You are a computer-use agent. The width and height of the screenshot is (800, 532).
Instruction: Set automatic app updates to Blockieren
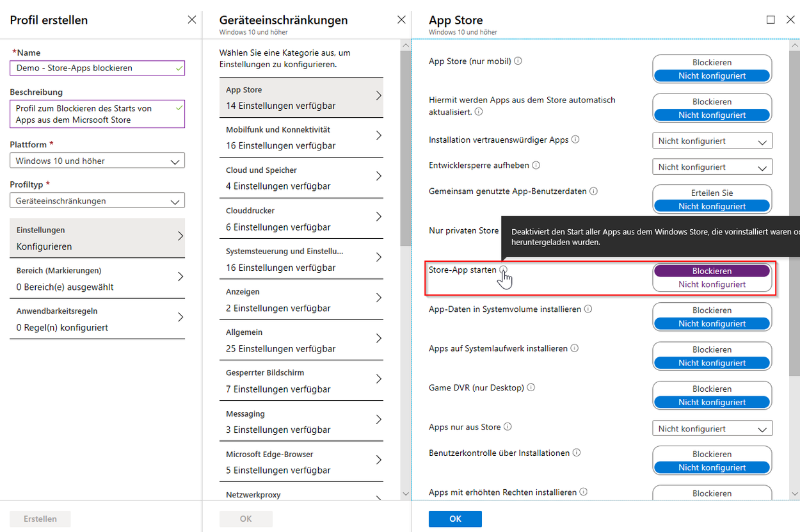[x=712, y=102]
